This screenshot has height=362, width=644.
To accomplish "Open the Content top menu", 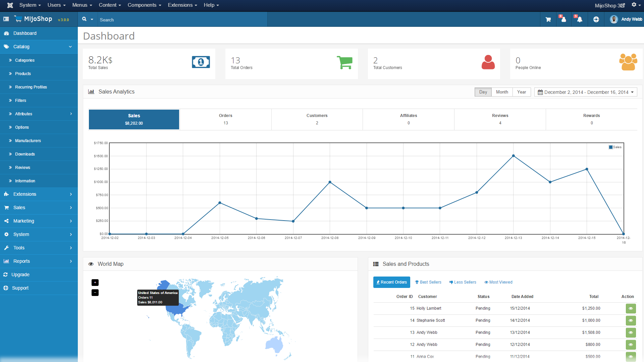I will (x=110, y=5).
